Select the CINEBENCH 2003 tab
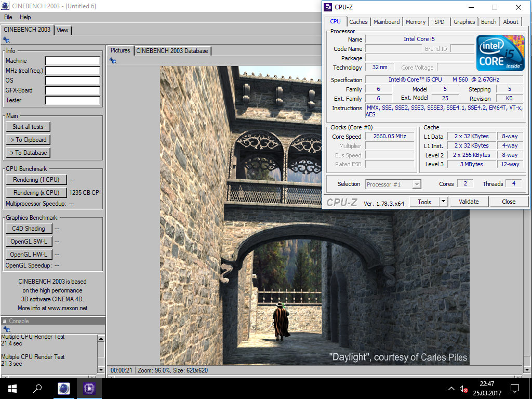532x399 pixels. click(x=27, y=30)
